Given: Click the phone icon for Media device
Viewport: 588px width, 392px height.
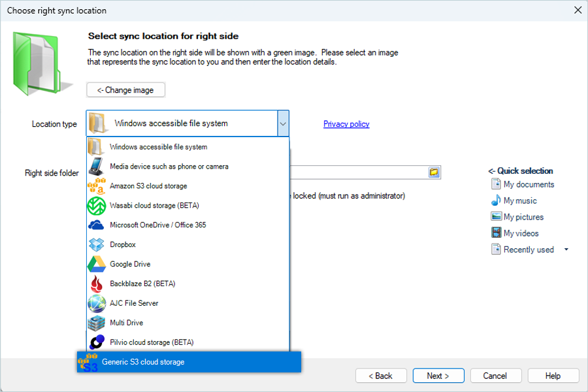Looking at the screenshot, I should point(96,166).
